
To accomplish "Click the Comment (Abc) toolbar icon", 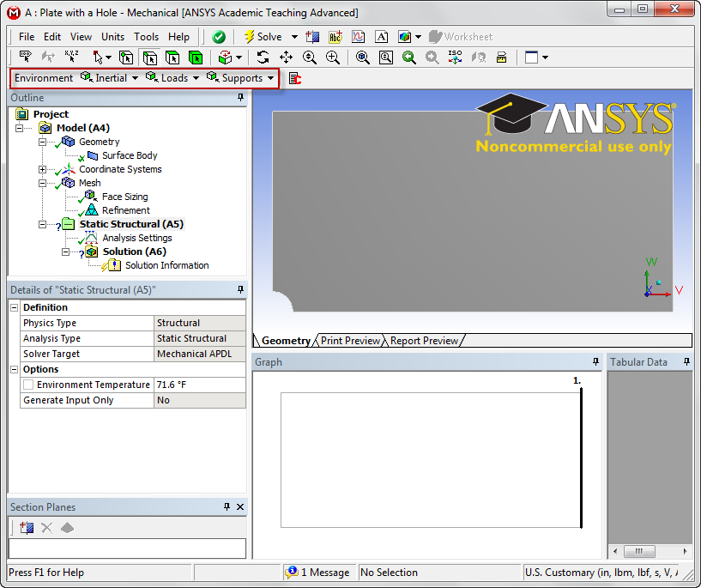I will click(x=335, y=37).
